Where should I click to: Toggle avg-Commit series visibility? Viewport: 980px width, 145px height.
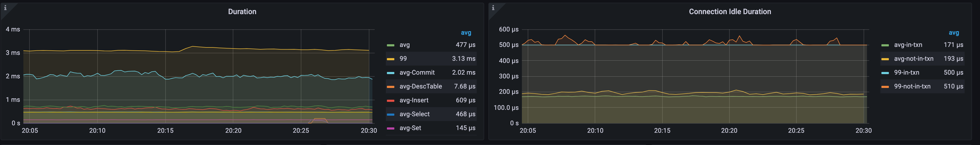tap(417, 72)
